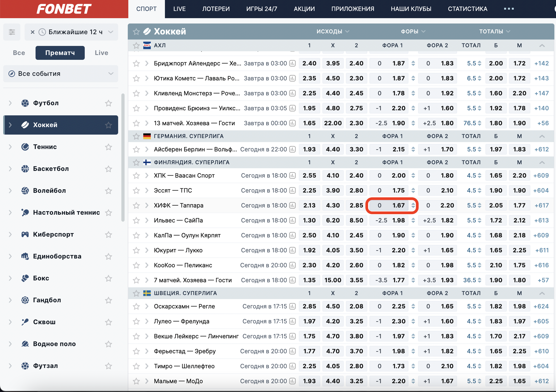
Task: Toggle favorite star for Гандбол
Action: tap(108, 300)
